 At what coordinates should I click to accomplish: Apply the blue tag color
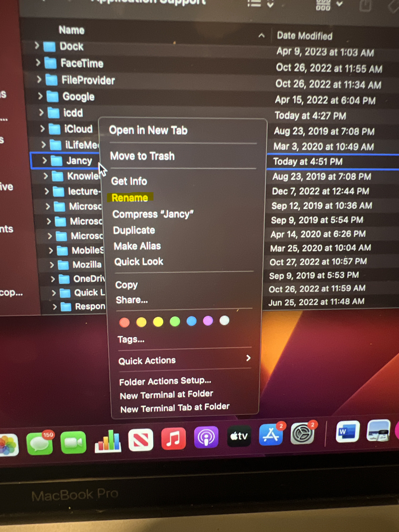[x=191, y=321]
